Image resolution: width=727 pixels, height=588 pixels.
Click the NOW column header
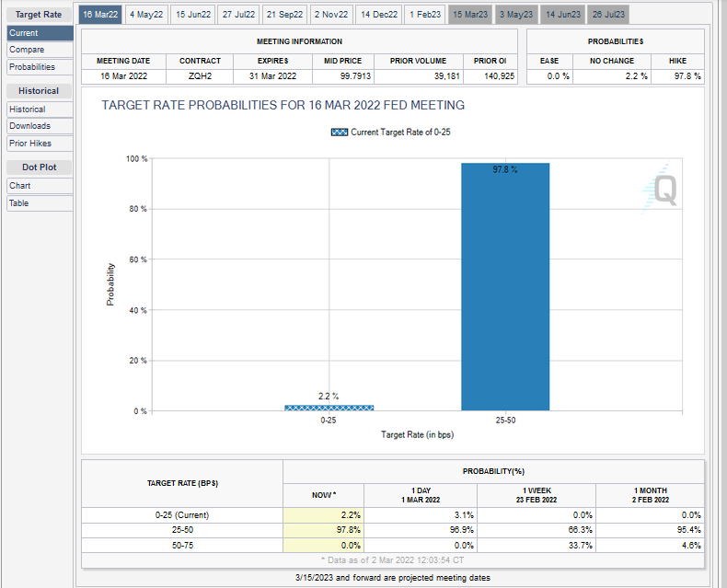(324, 495)
